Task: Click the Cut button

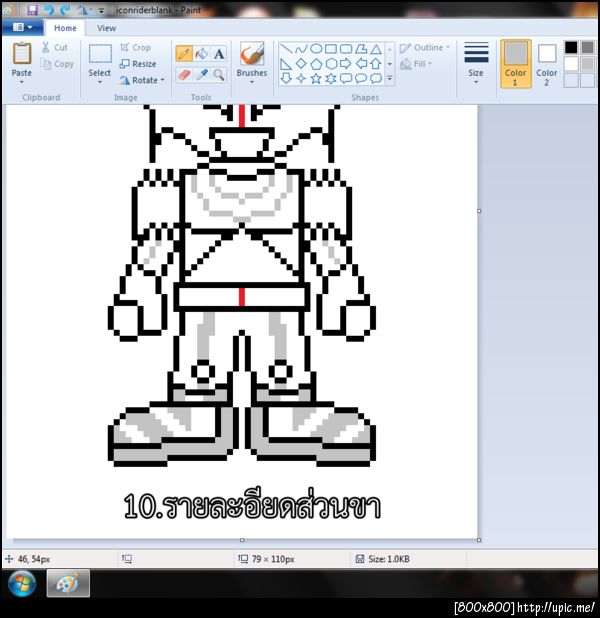Action: click(x=55, y=47)
